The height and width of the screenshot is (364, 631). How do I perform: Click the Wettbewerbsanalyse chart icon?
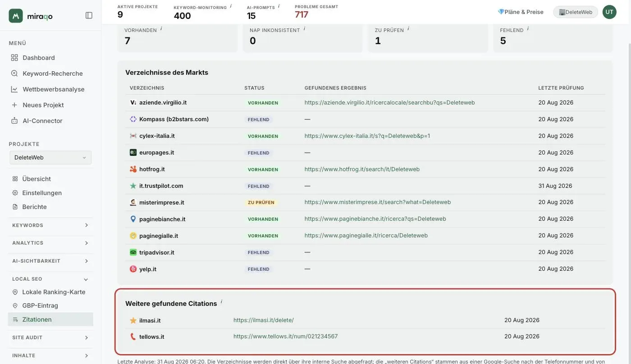coord(14,89)
